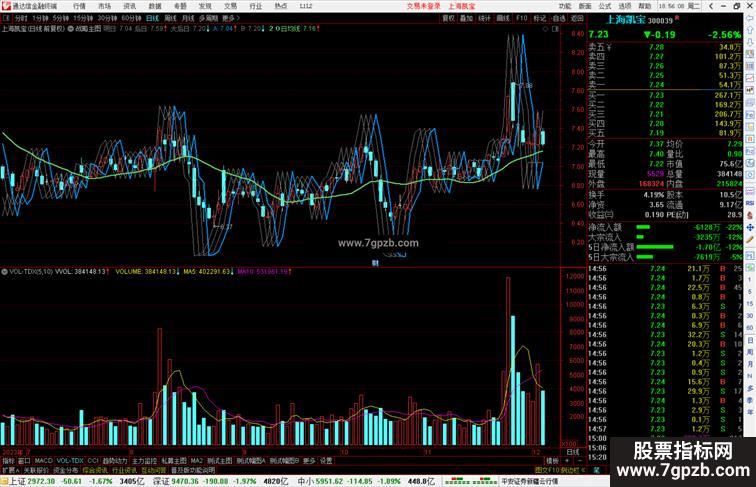Click the 叠加 overlay button
756x487 pixels.
point(466,18)
